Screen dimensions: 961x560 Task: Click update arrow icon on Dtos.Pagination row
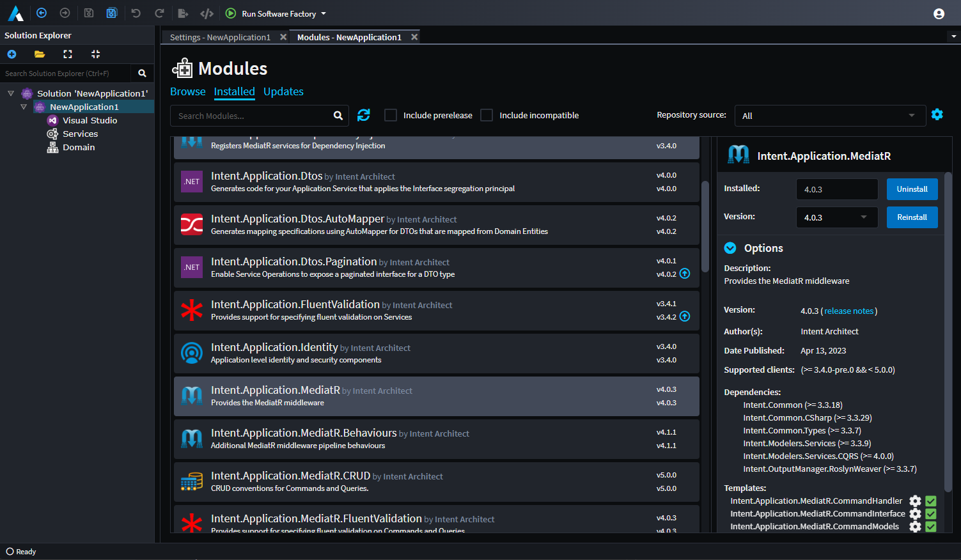(x=685, y=274)
